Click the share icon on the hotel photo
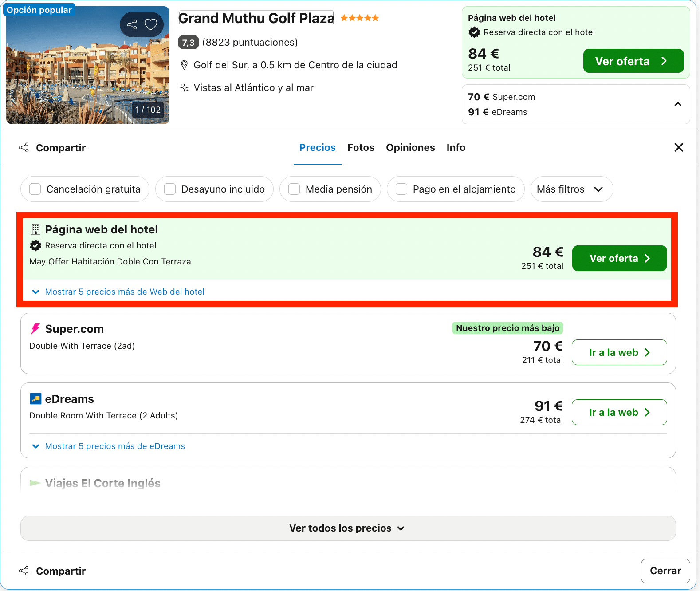The image size is (700, 591). [x=132, y=24]
